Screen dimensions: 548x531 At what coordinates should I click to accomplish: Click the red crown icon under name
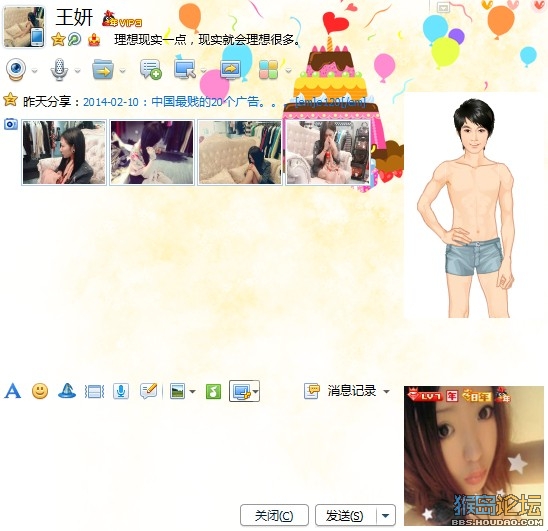tap(94, 40)
